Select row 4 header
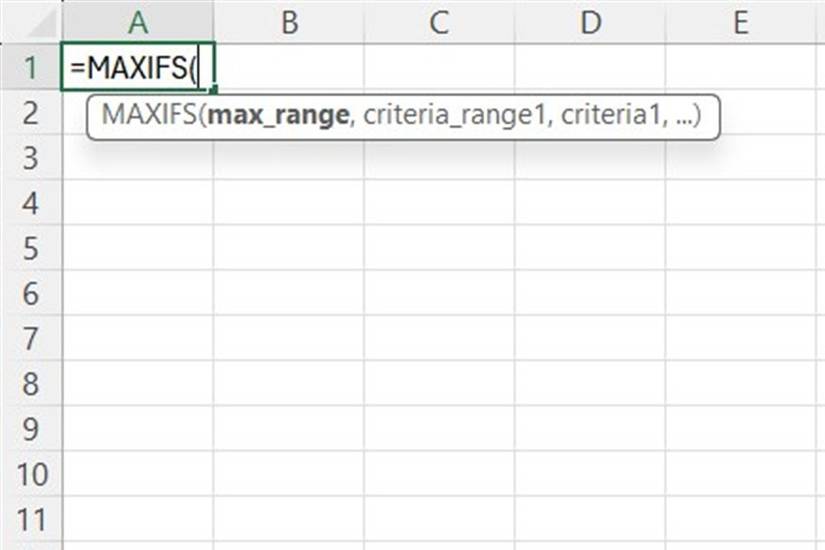 [x=31, y=203]
